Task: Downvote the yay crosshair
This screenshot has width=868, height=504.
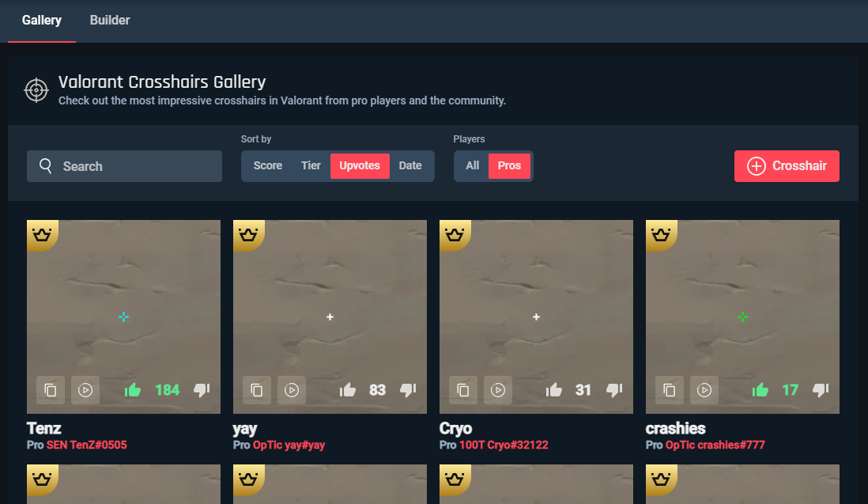Action: [408, 390]
